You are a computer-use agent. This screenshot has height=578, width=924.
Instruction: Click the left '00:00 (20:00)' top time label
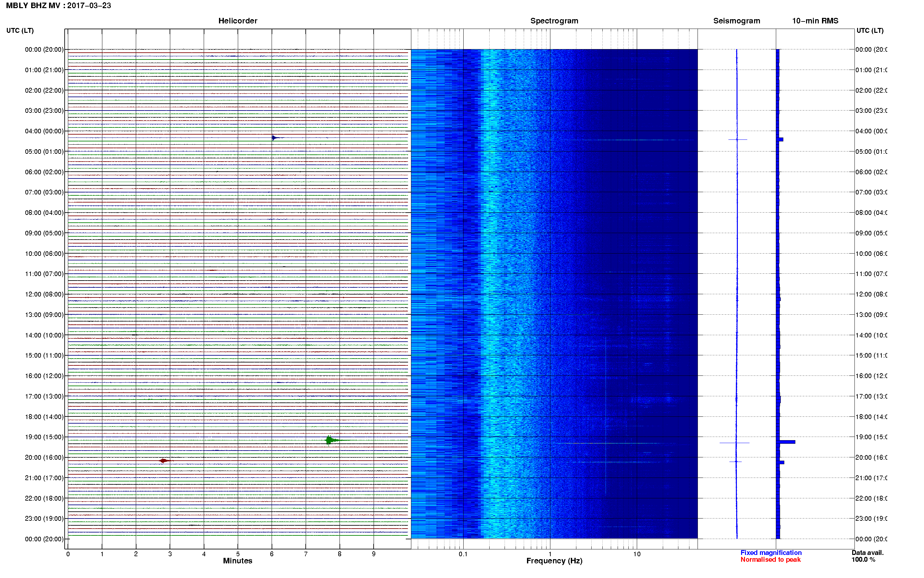click(x=44, y=49)
